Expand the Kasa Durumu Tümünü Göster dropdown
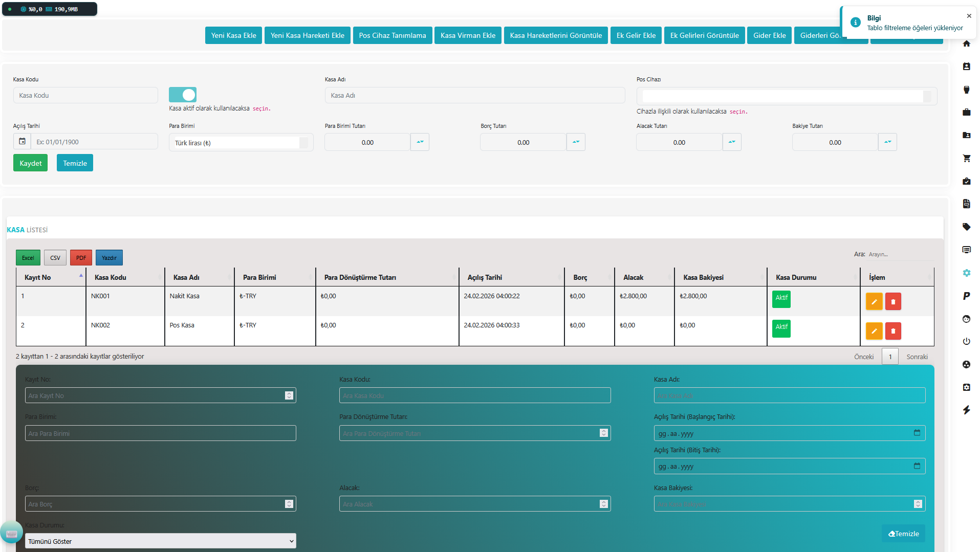This screenshot has height=552, width=980. pos(161,541)
